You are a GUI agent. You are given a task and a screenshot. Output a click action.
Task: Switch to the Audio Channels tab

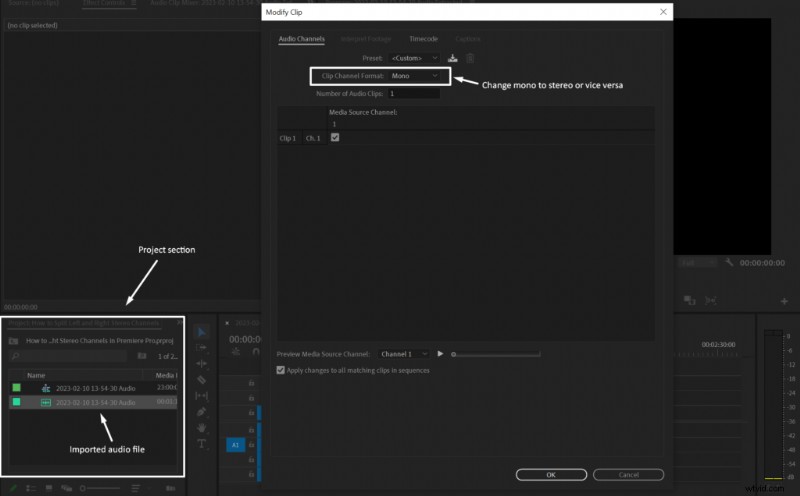(x=302, y=39)
